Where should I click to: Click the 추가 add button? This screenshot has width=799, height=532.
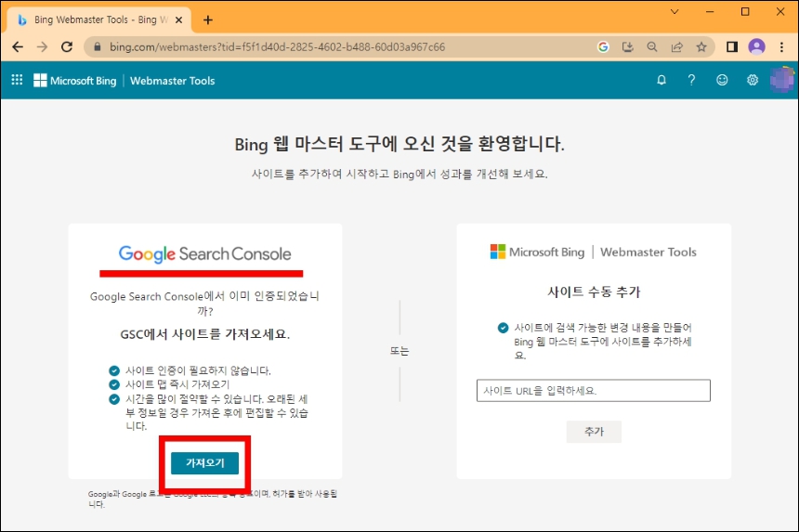point(594,432)
